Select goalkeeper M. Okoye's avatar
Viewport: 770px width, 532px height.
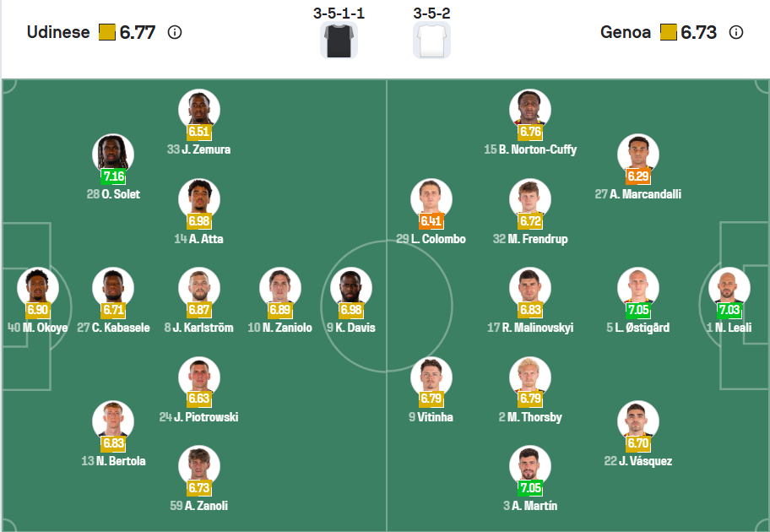tap(37, 288)
